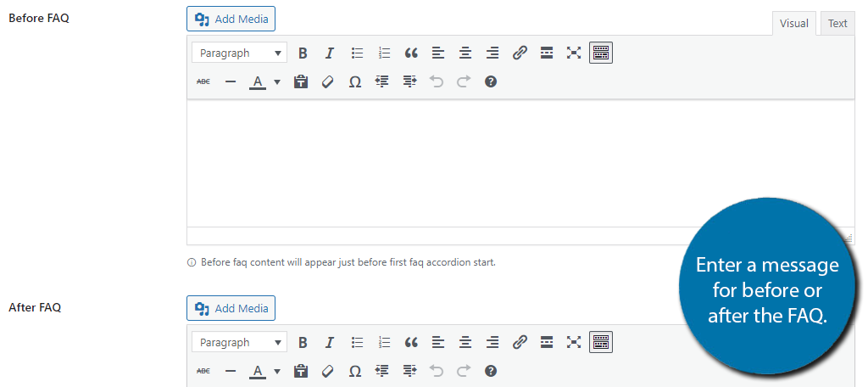Open Paragraph format dropdown in Before FAQ
The height and width of the screenshot is (387, 868).
239,53
